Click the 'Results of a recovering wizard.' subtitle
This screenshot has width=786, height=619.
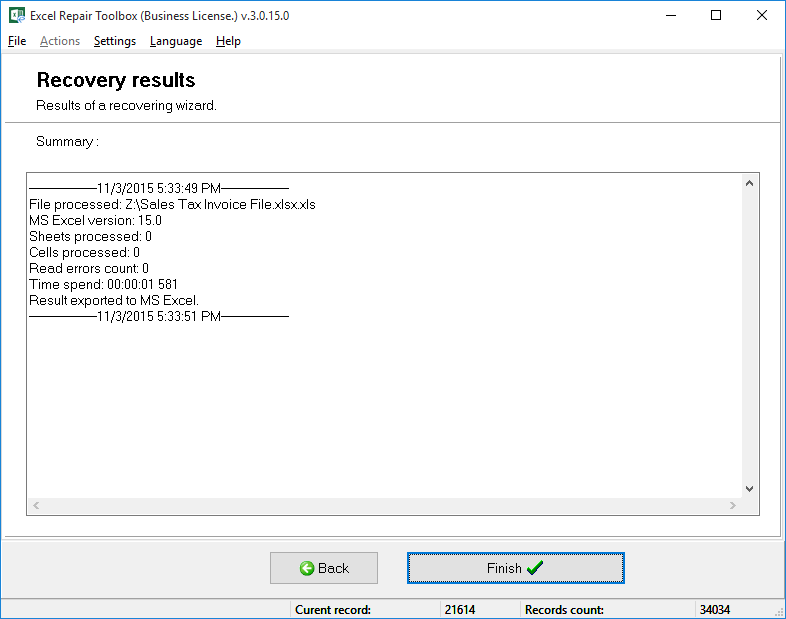click(x=126, y=106)
